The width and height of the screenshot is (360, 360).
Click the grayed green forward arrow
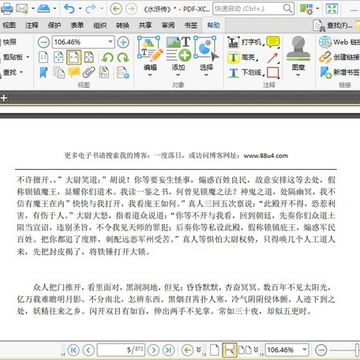(x=131, y=9)
